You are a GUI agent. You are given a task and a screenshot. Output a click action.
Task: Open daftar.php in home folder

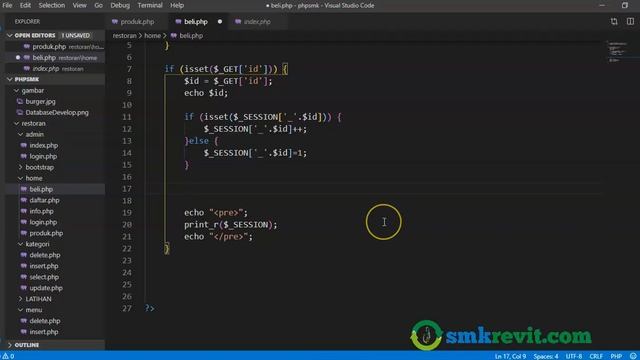click(44, 200)
